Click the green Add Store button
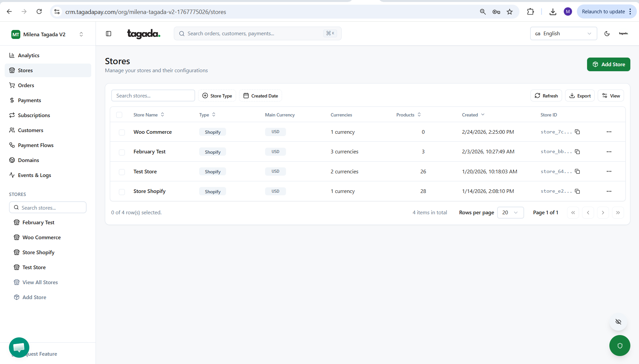The height and width of the screenshot is (364, 639). tap(608, 65)
